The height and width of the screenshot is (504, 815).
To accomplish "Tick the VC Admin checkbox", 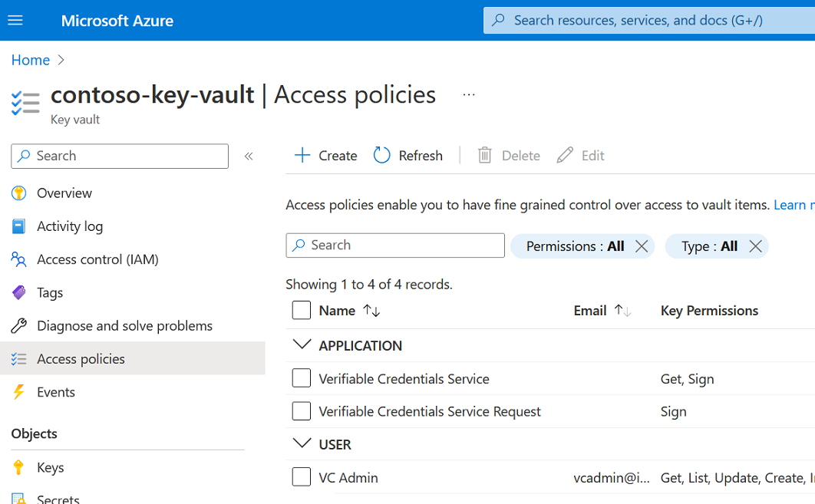I will (302, 477).
